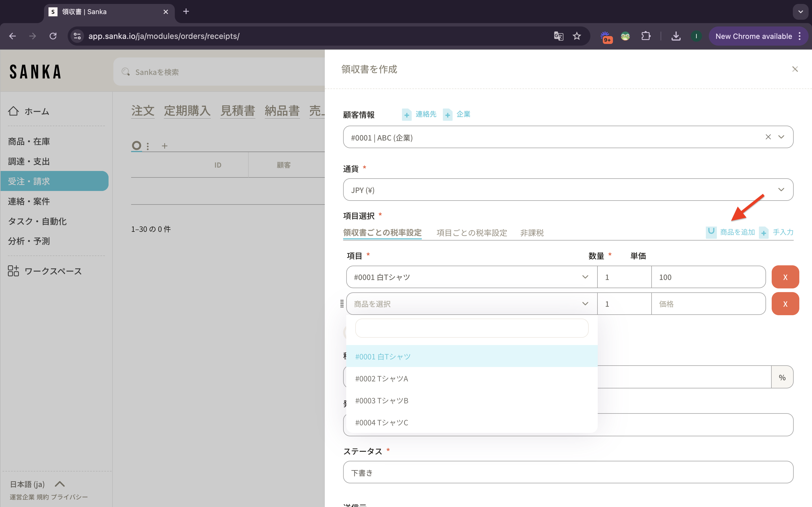Switch to 項目ごとの税率設定 tab

[471, 233]
